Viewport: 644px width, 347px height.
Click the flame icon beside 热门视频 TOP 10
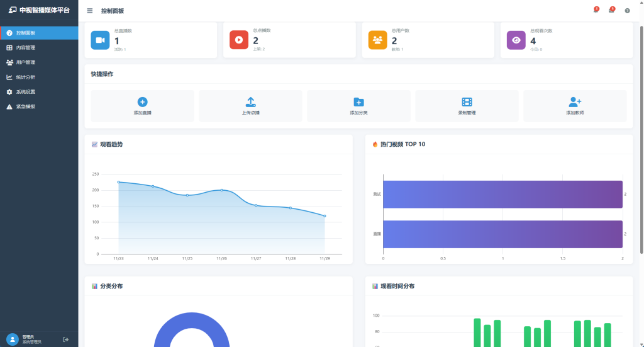375,144
